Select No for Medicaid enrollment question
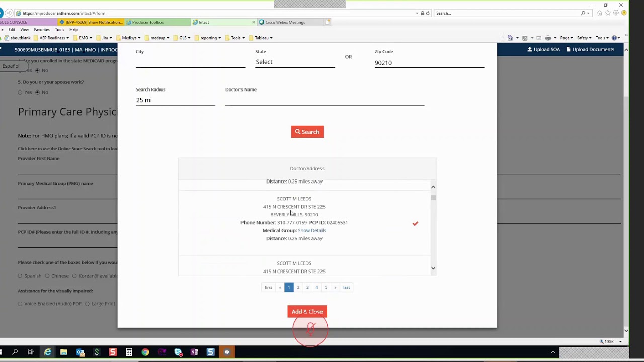The width and height of the screenshot is (644, 362). 37,70
